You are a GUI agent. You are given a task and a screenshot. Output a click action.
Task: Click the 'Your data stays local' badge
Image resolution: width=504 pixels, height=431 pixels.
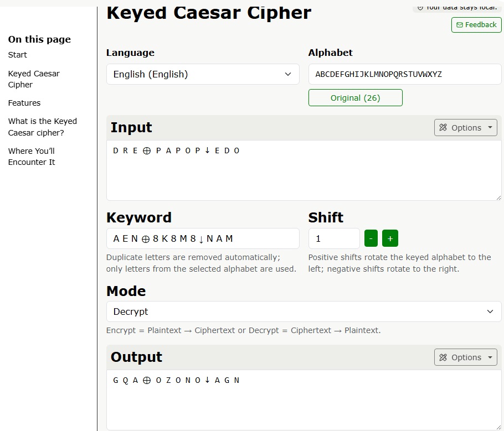pyautogui.click(x=457, y=8)
